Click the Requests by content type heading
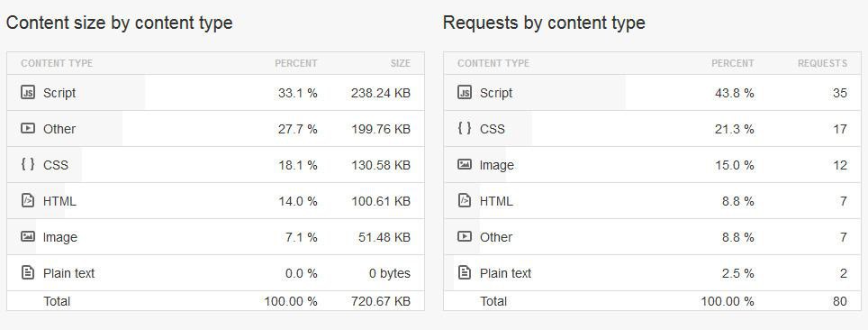868x330 pixels. [544, 23]
